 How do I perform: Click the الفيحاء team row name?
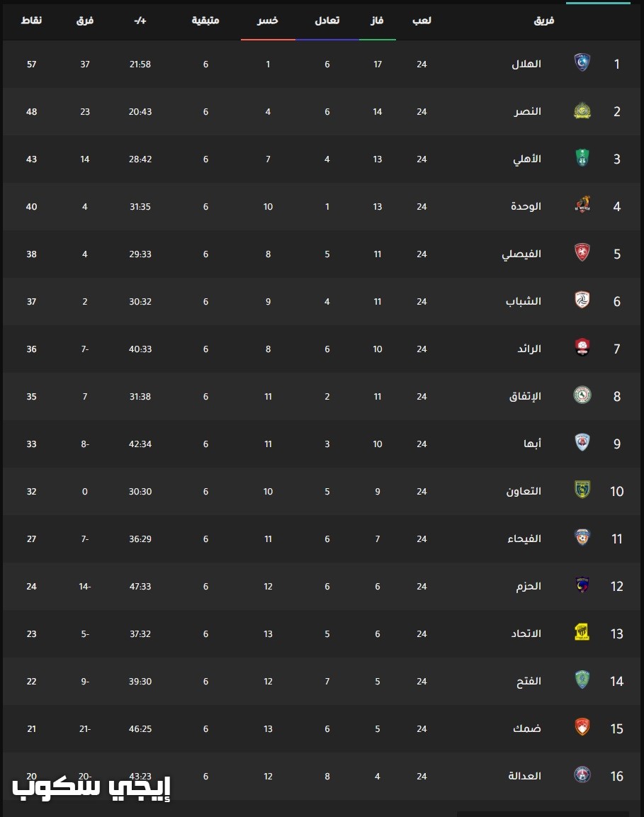pos(524,539)
